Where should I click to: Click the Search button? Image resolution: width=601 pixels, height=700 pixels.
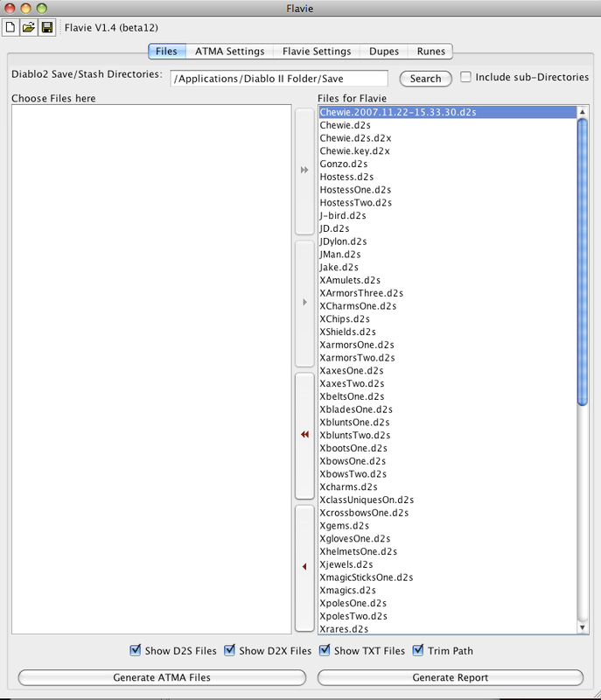coord(426,79)
